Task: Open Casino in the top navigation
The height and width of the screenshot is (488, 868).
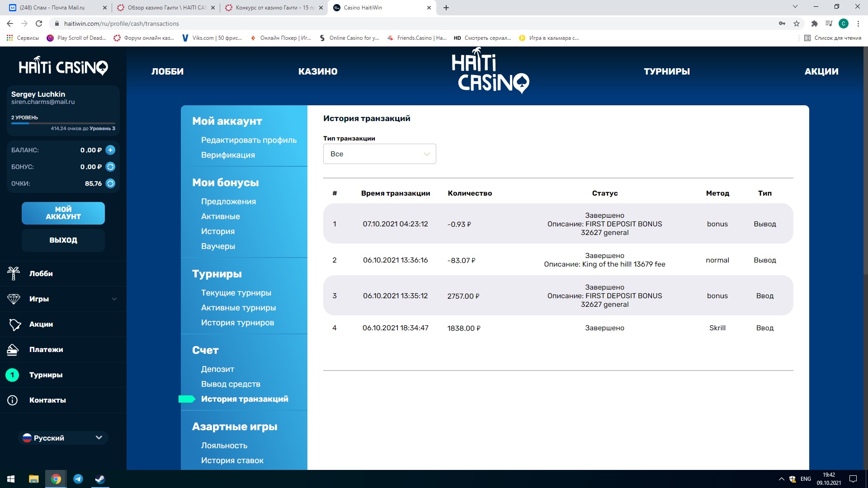Action: tap(318, 71)
